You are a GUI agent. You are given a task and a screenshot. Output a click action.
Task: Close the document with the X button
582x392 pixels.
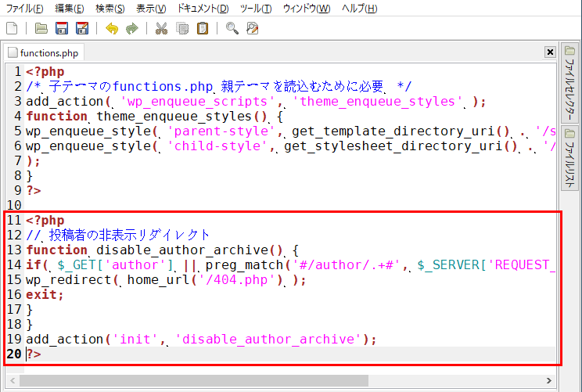[550, 52]
